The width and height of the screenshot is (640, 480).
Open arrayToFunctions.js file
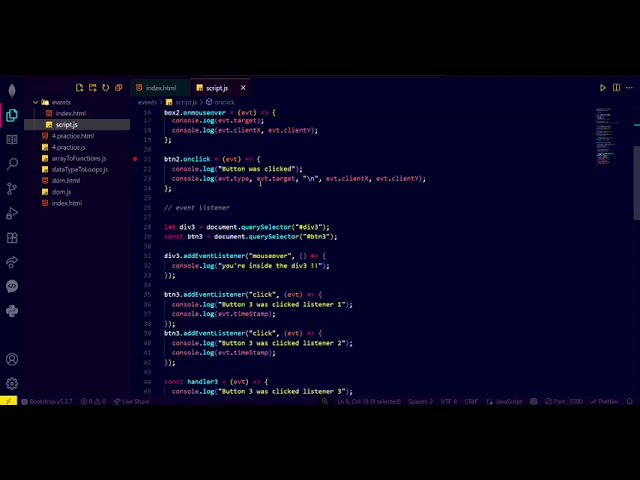(x=79, y=158)
